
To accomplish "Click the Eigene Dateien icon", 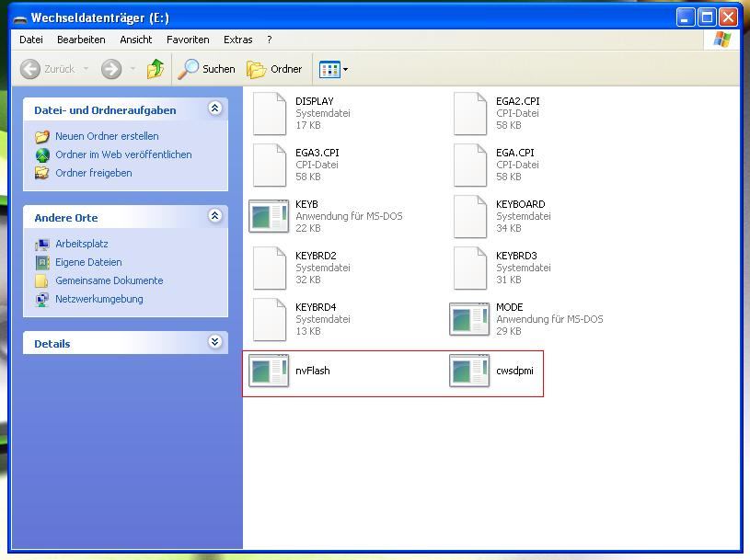I will 42,262.
